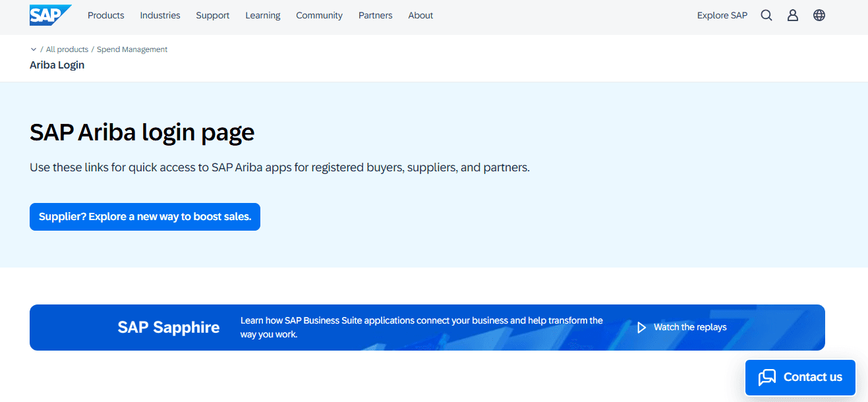The height and width of the screenshot is (402, 868).
Task: Click the play icon beside Watch the replays
Action: (x=641, y=328)
